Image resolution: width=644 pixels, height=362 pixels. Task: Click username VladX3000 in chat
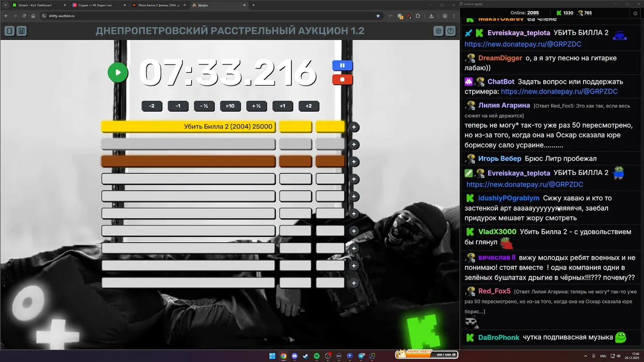497,232
